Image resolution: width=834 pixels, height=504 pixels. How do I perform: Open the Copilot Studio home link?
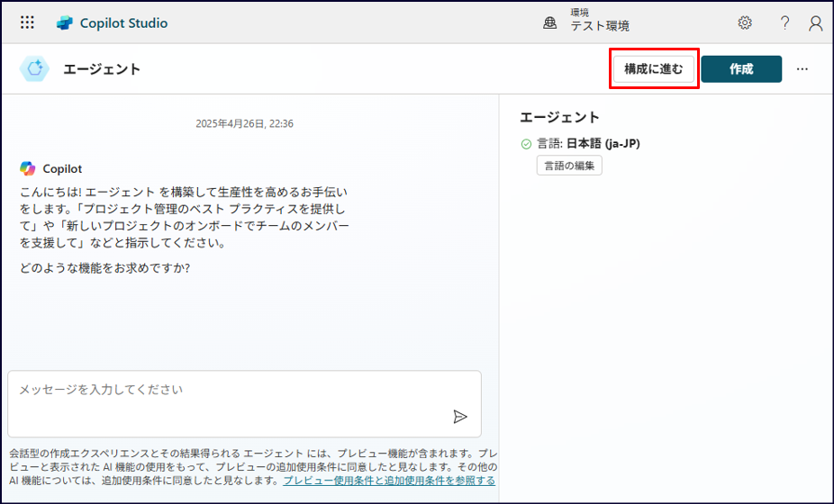[x=123, y=22]
